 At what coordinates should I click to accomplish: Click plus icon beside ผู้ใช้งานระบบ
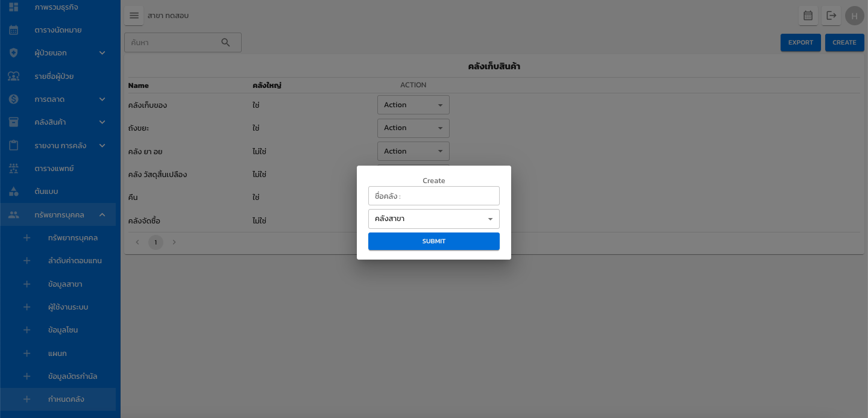[27, 307]
